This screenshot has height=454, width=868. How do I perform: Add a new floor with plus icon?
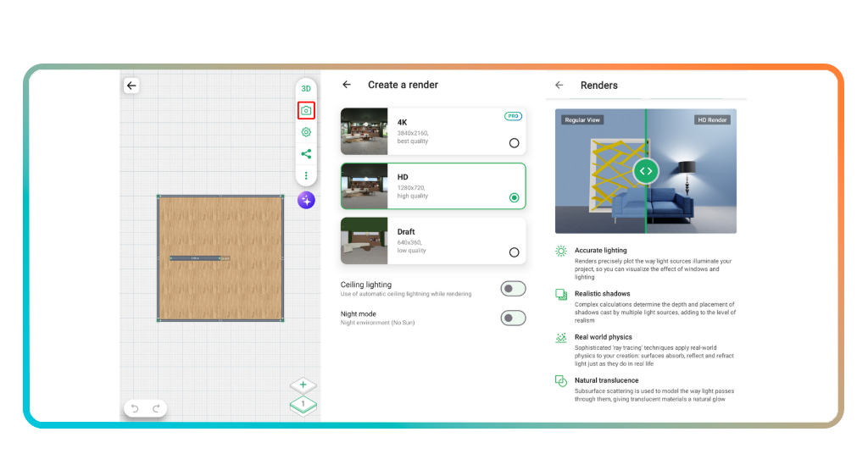[303, 385]
